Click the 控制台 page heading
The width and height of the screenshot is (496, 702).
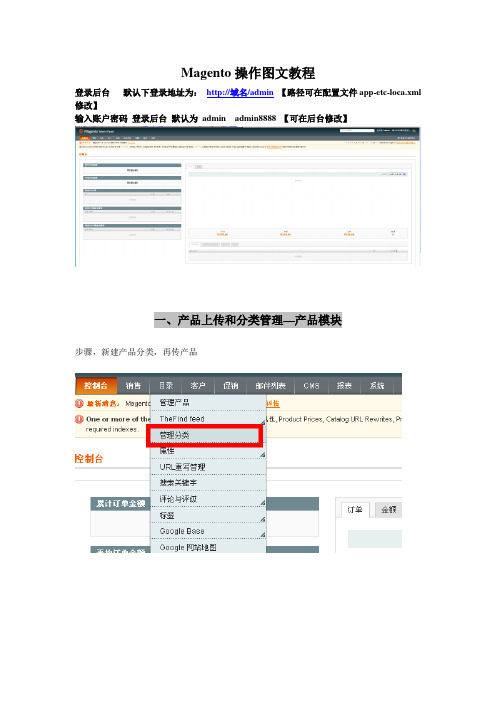(x=89, y=458)
